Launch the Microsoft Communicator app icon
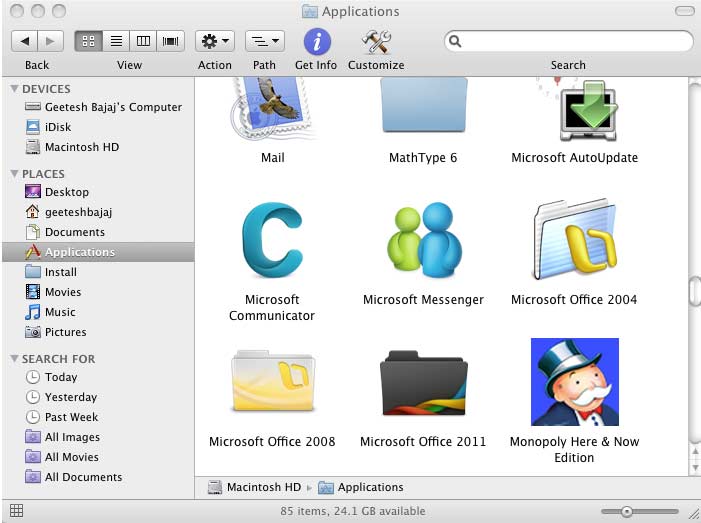Screen dimensions: 701x523 [x=273, y=240]
